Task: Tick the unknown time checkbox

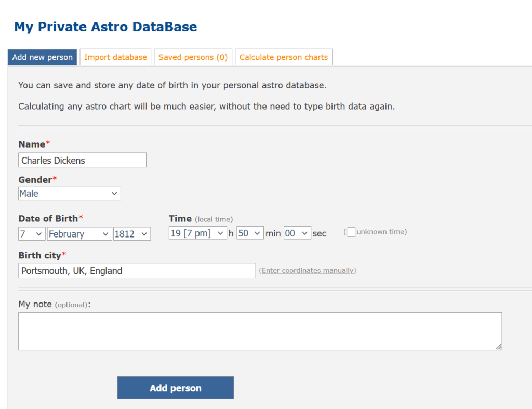Action: [x=351, y=232]
